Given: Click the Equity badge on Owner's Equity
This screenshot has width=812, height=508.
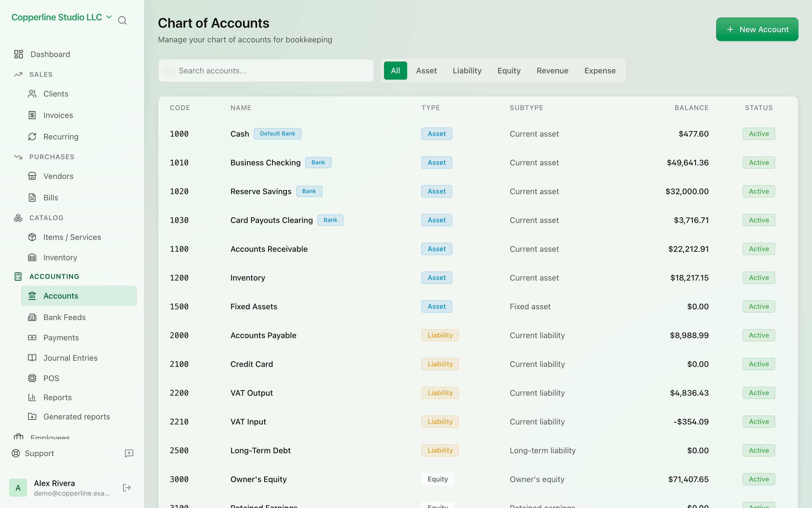Looking at the screenshot, I should pyautogui.click(x=438, y=479).
